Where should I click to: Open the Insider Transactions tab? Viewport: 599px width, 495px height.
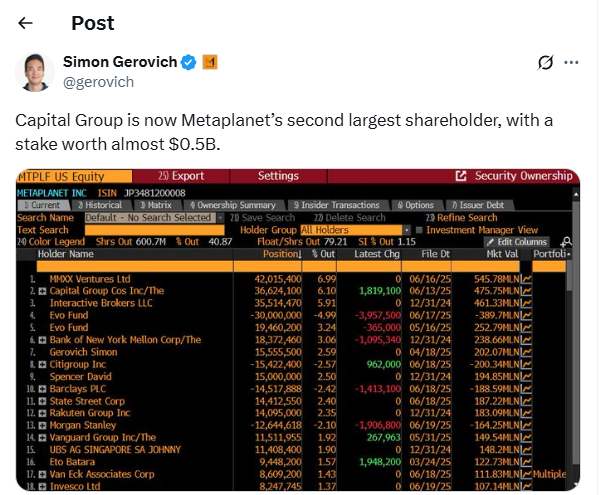click(338, 205)
